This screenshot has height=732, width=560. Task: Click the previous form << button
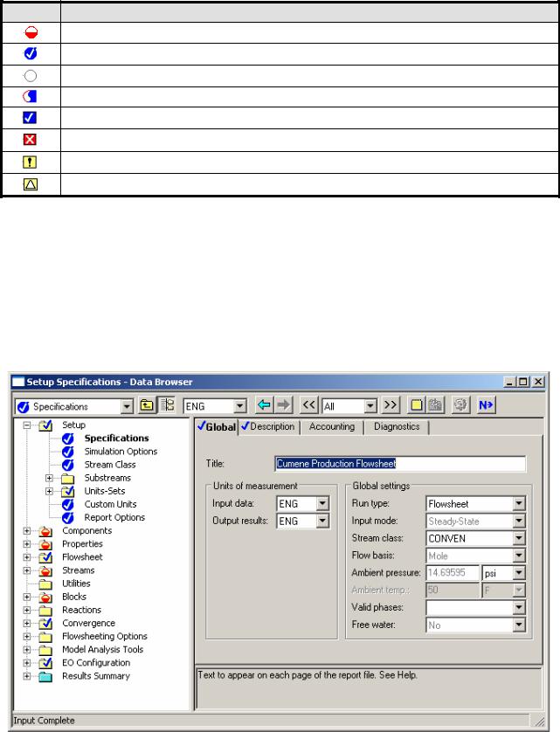309,404
